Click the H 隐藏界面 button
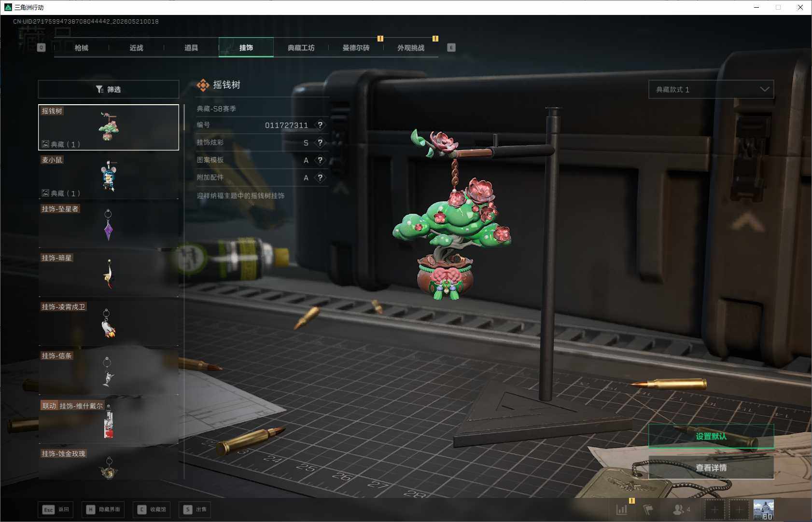Viewport: 812px width, 522px height. [103, 509]
